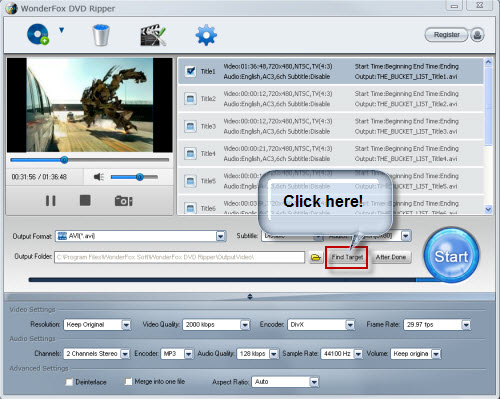This screenshot has height=399, width=500.
Task: Open the Resolution Keep Original dropdown
Action: pos(97,325)
